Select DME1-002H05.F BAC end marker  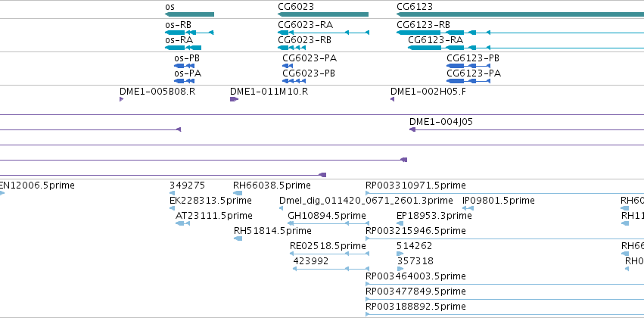pyautogui.click(x=392, y=99)
